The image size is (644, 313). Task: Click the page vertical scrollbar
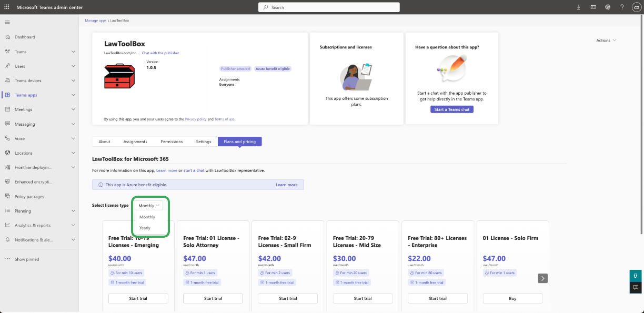tap(642, 124)
